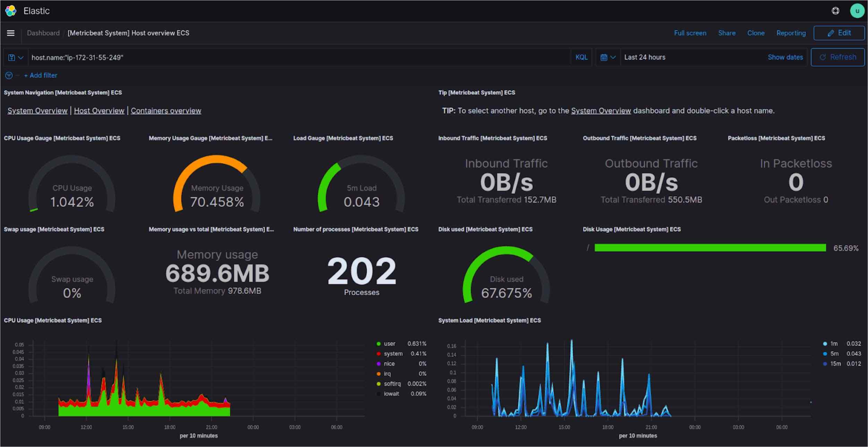Open the user profile avatar menu
This screenshot has width=868, height=447.
857,11
